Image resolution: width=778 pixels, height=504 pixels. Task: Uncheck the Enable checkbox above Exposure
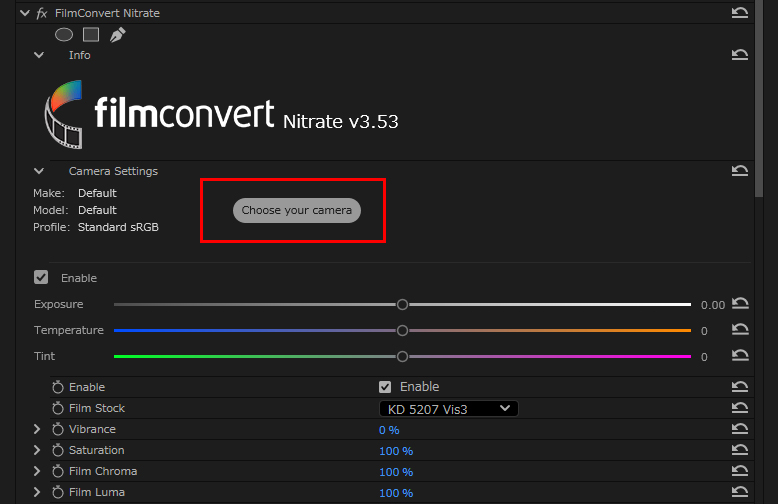41,277
